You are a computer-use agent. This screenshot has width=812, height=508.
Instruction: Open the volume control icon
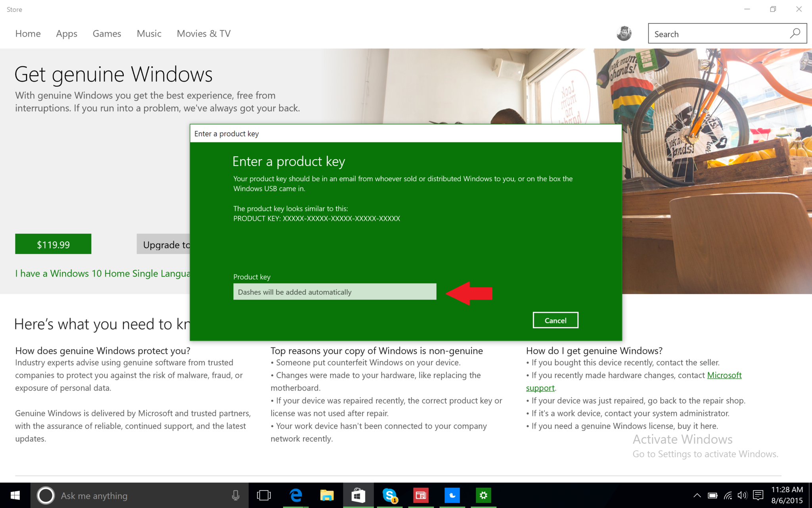[742, 495]
